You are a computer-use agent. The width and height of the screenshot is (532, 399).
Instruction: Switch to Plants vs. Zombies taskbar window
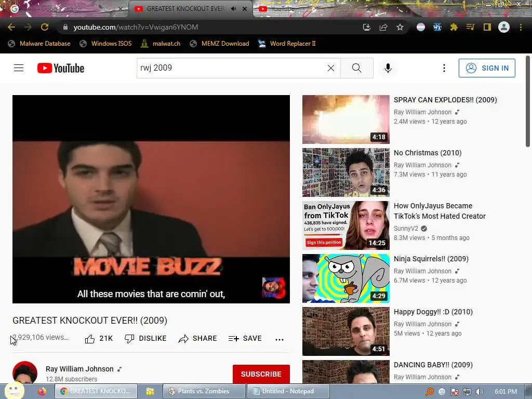pyautogui.click(x=204, y=391)
